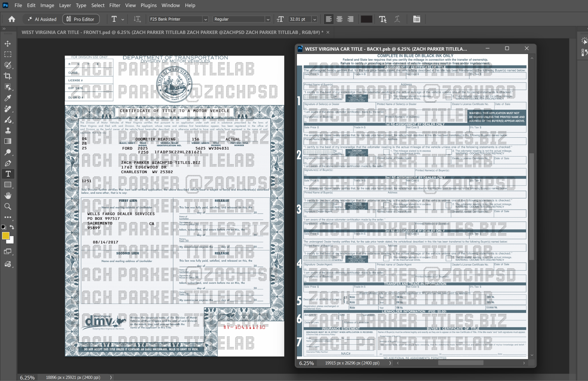The width and height of the screenshot is (588, 381).
Task: Enable left align text
Action: coord(329,19)
